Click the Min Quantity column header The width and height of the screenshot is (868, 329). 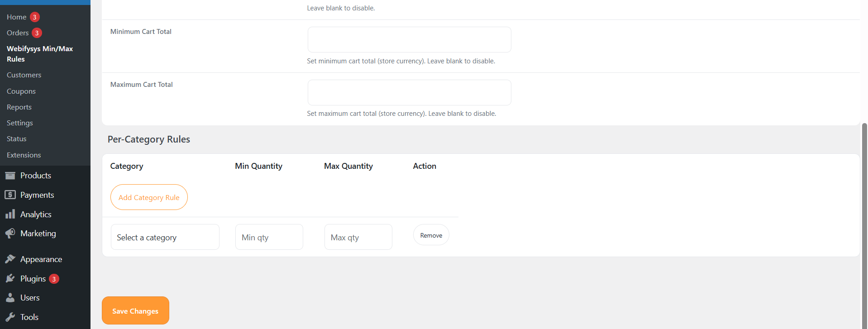pos(258,166)
